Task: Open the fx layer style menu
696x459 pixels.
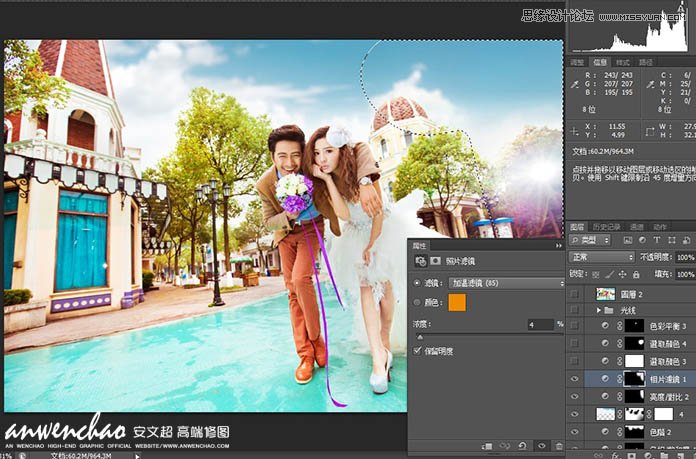Action: (x=616, y=455)
